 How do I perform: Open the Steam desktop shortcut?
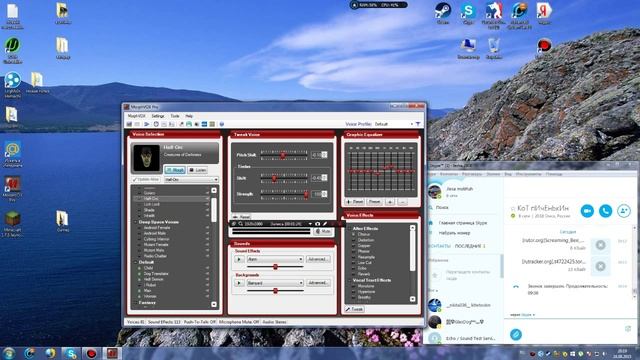pos(443,12)
